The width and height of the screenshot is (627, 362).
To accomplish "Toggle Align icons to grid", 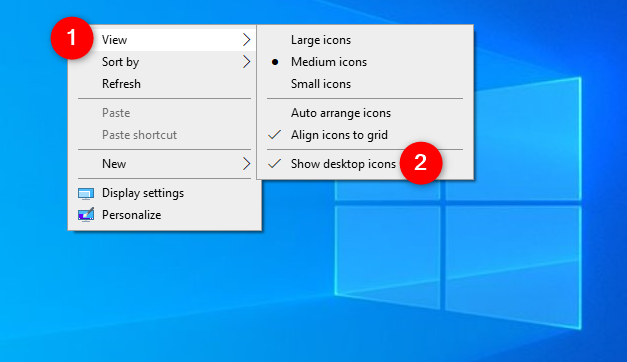I will click(365, 135).
